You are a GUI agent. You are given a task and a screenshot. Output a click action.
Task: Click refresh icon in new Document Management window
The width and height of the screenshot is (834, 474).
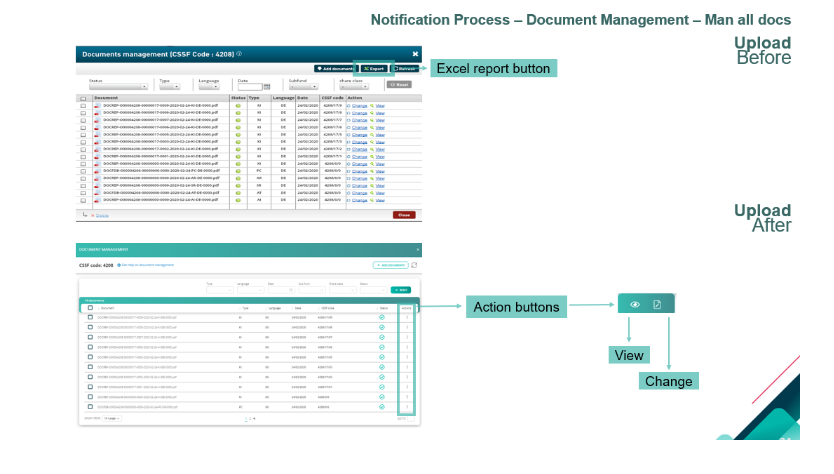(414, 265)
